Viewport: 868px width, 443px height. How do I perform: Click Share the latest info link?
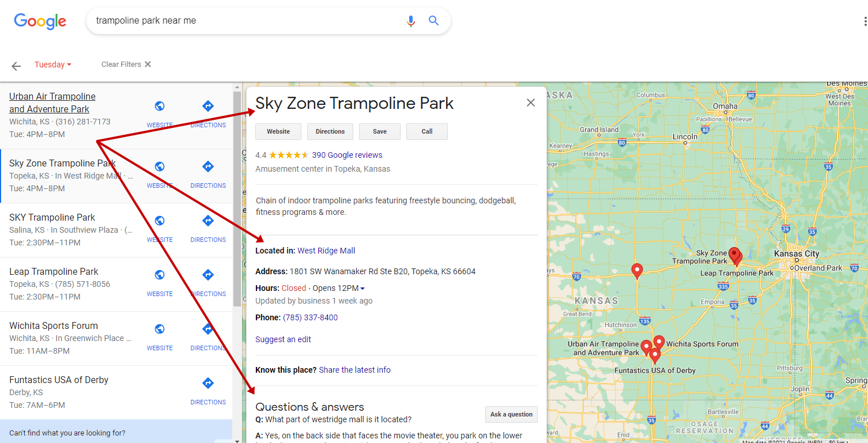354,370
